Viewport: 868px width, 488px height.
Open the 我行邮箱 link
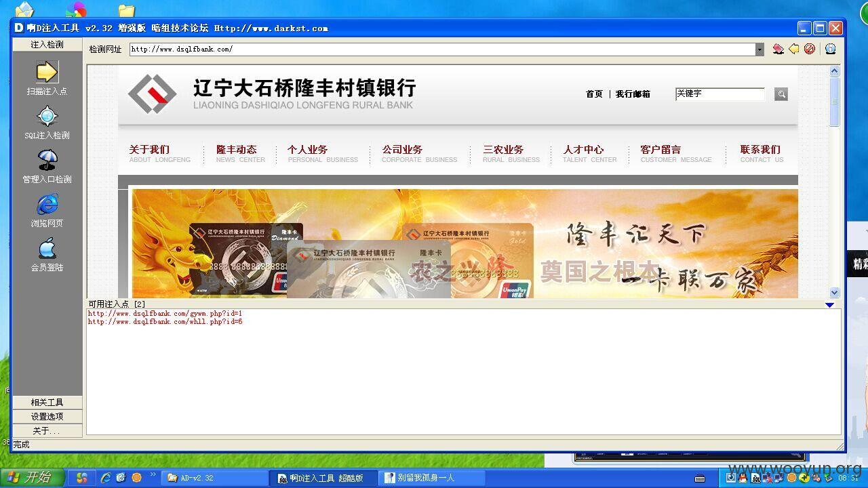click(x=633, y=94)
